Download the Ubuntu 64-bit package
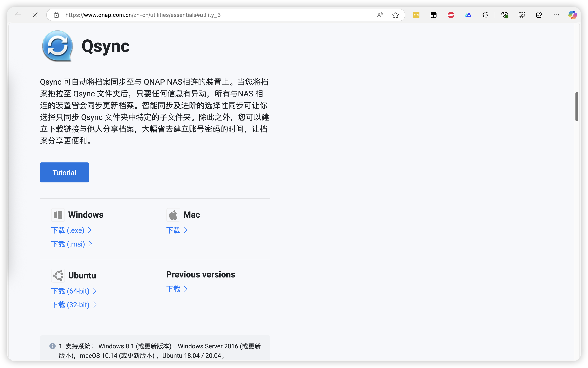Screen dimensions: 588x368 [74, 291]
